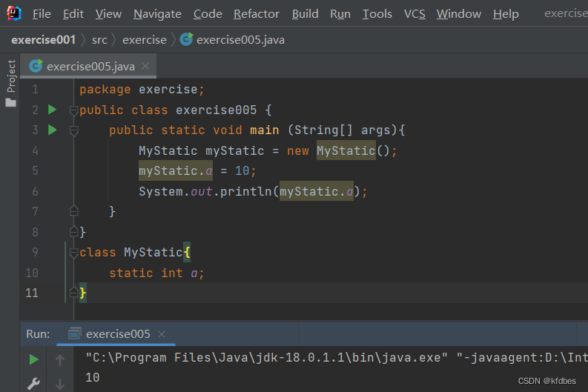Click src folder in the breadcrumb
Screen dimensions: 588x392
pyautogui.click(x=99, y=39)
